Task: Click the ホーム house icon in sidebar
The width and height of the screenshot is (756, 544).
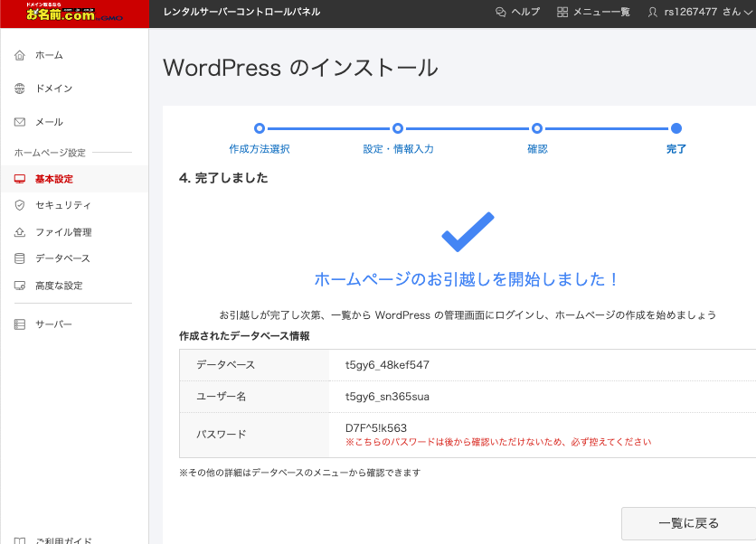Action: click(x=20, y=55)
